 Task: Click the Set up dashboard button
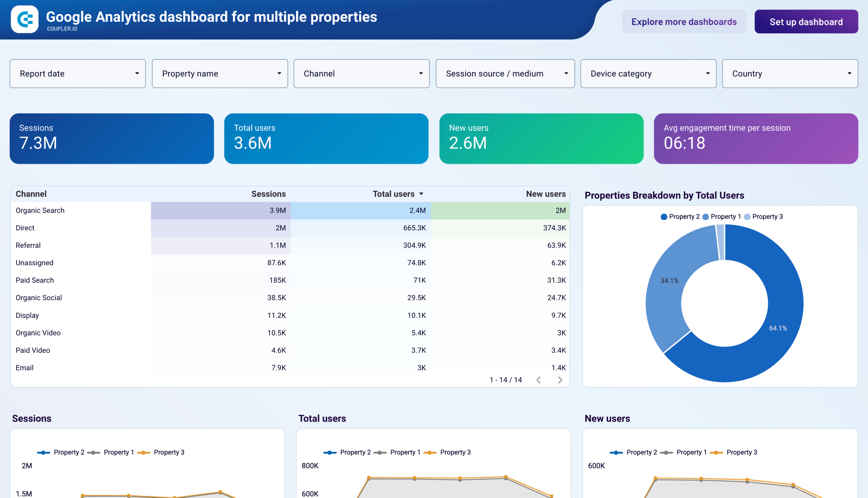pos(806,22)
